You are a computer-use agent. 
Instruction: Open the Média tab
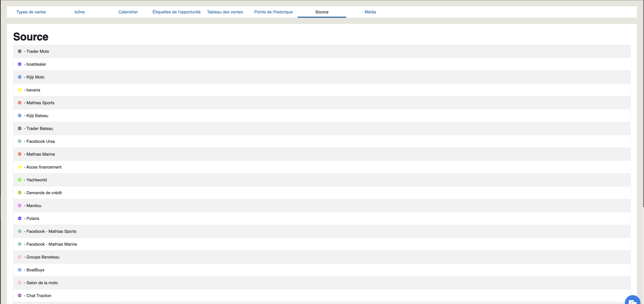tap(370, 12)
